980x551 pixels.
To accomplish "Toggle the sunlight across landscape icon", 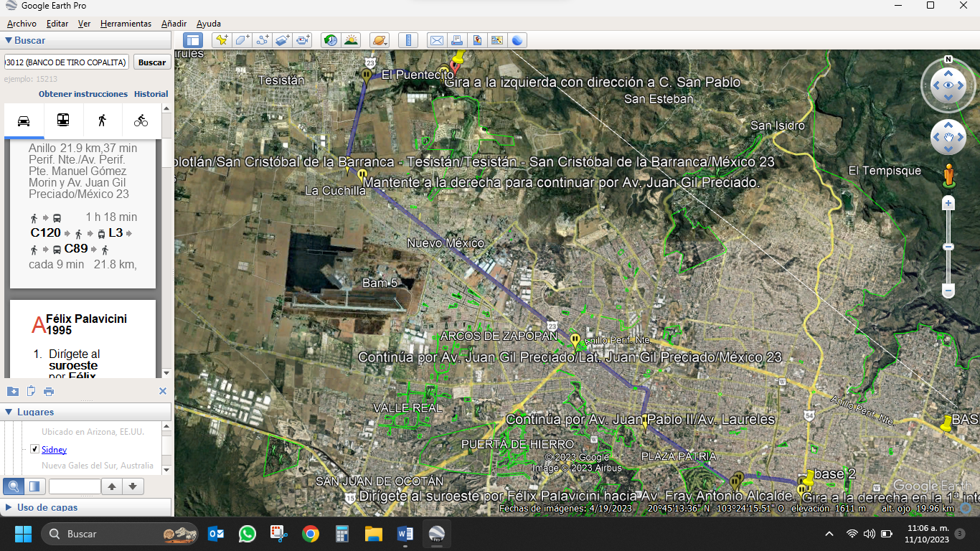I will pos(351,40).
